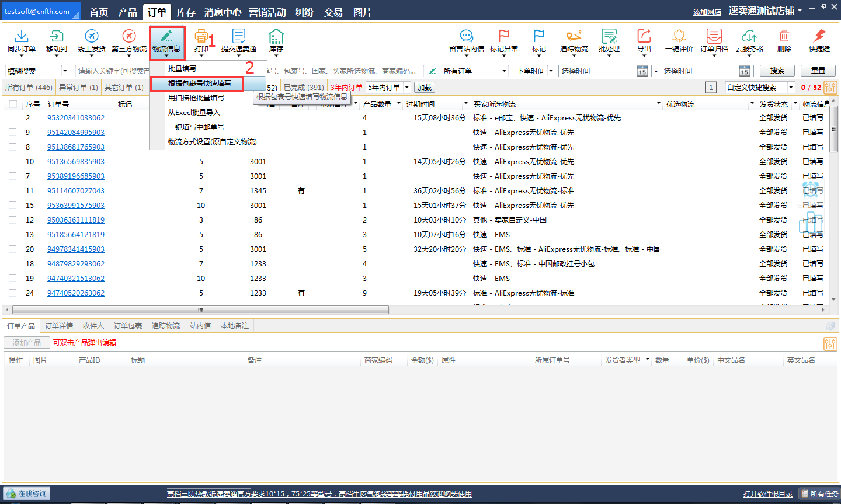Open the 自定义快捷搜索 dropdown
Image resolution: width=841 pixels, height=504 pixels.
[x=760, y=88]
